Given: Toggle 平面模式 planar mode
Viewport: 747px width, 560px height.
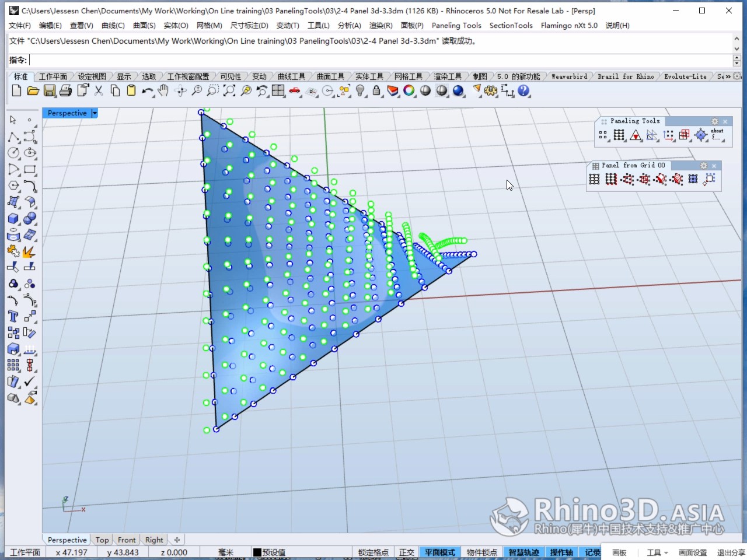Looking at the screenshot, I should (440, 552).
